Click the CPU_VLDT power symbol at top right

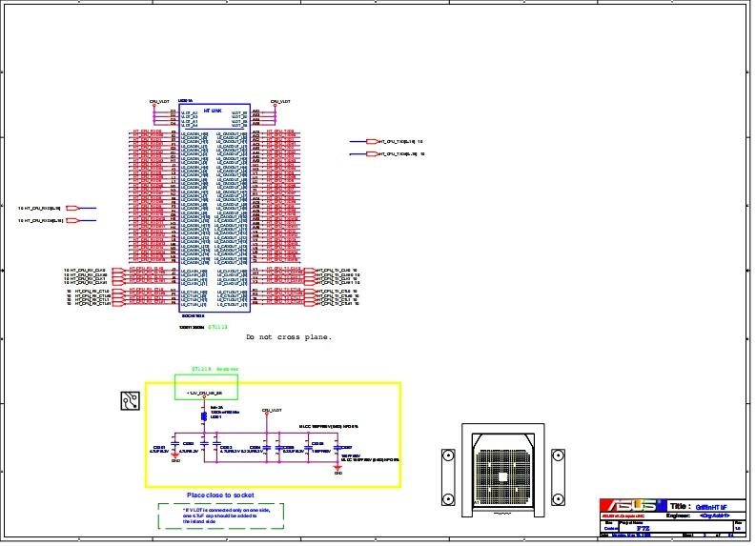pos(279,103)
